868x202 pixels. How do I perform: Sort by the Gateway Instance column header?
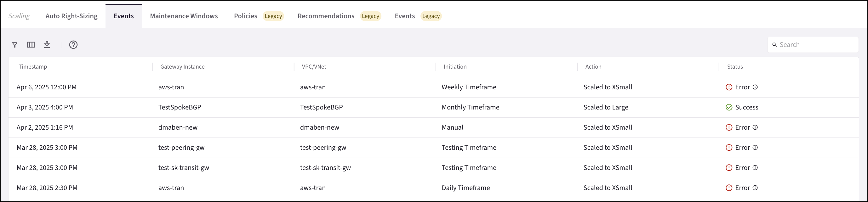point(182,67)
